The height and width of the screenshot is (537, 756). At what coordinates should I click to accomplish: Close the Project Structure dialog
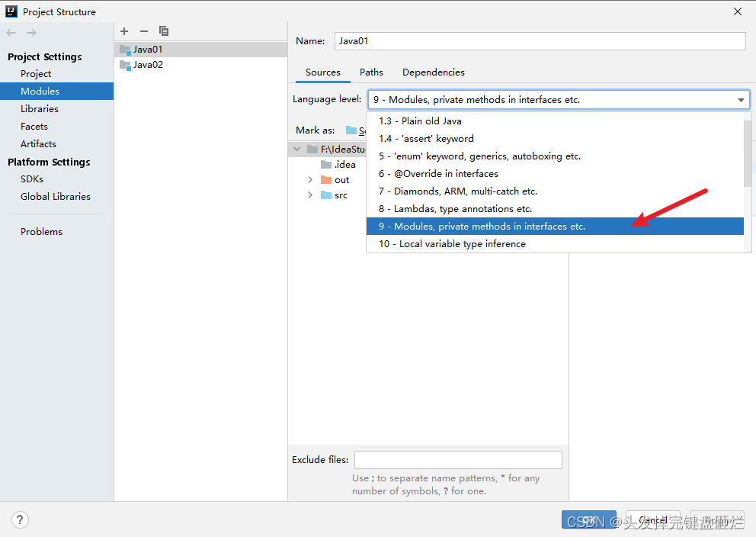738,11
